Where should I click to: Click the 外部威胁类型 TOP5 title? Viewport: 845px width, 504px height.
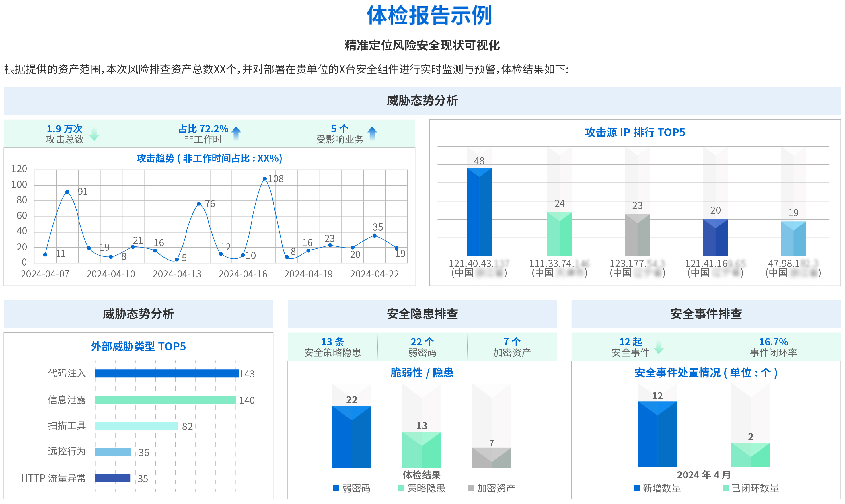[138, 347]
